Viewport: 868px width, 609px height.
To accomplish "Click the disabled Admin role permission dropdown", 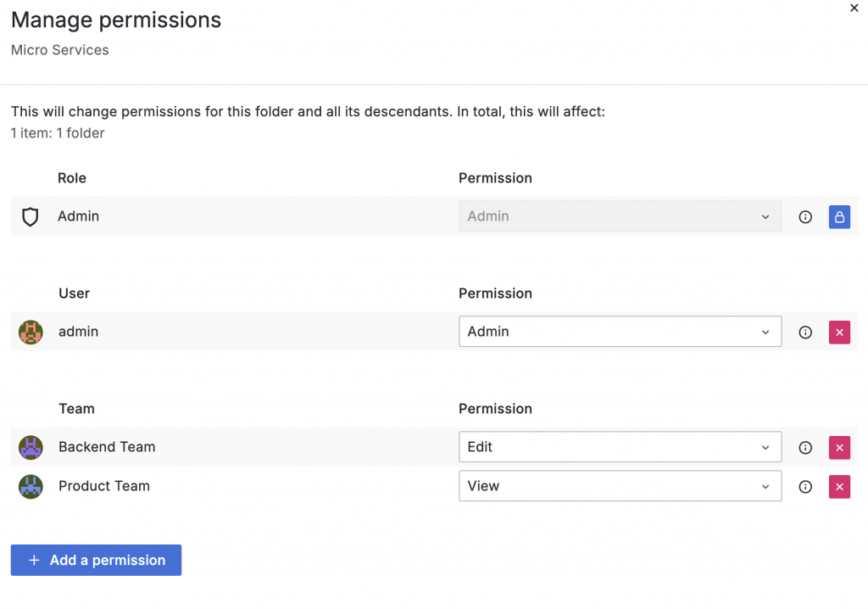I will point(620,216).
